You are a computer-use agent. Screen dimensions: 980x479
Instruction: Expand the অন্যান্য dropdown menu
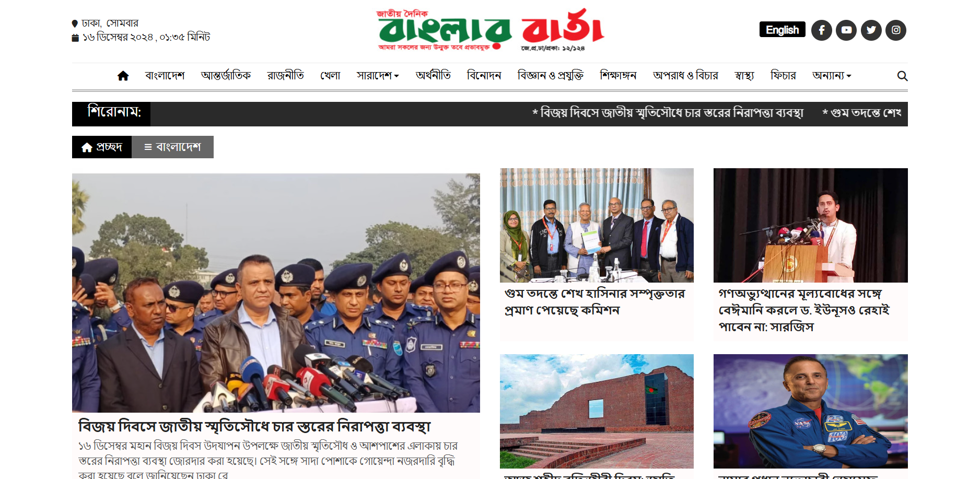[832, 76]
